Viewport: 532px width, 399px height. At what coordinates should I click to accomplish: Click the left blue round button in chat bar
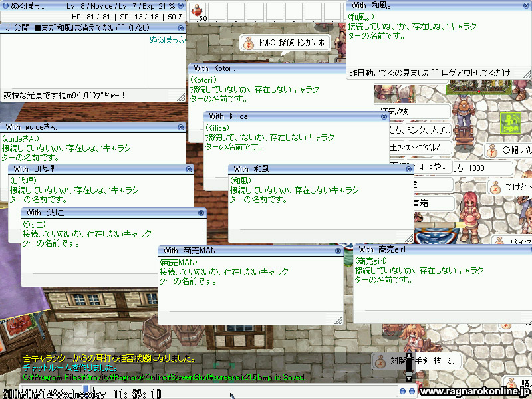(402, 391)
